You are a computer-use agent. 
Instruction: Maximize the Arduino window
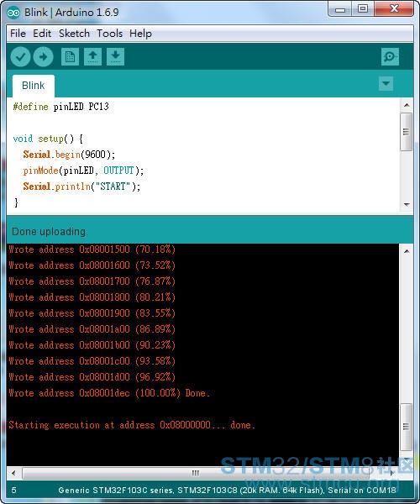pos(363,9)
